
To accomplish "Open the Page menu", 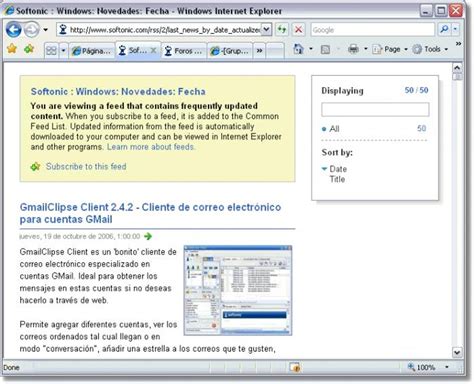I will tap(390, 49).
